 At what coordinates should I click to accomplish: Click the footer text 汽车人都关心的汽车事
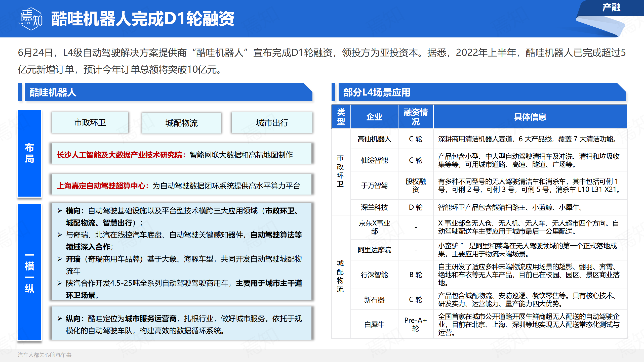(x=45, y=355)
